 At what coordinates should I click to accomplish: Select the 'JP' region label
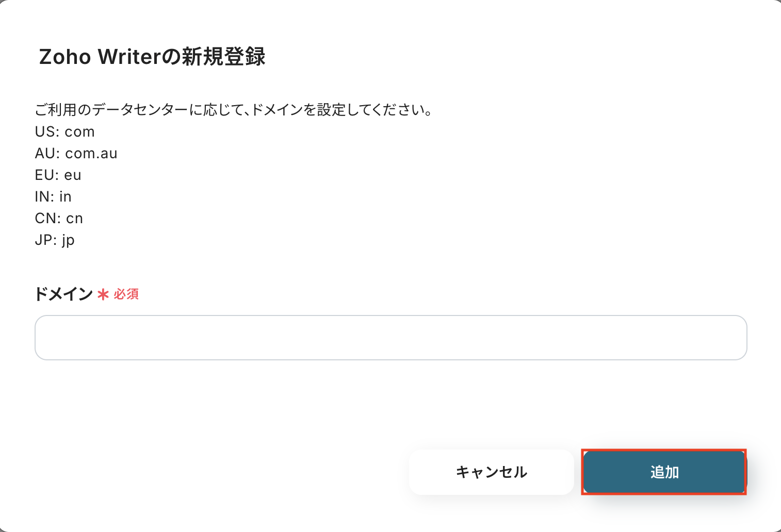pyautogui.click(x=43, y=240)
